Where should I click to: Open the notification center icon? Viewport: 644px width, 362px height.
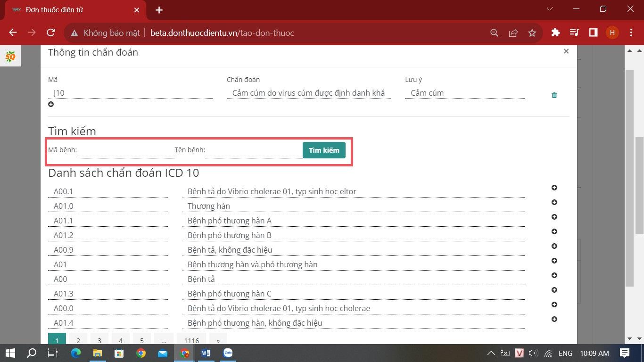tap(625, 353)
